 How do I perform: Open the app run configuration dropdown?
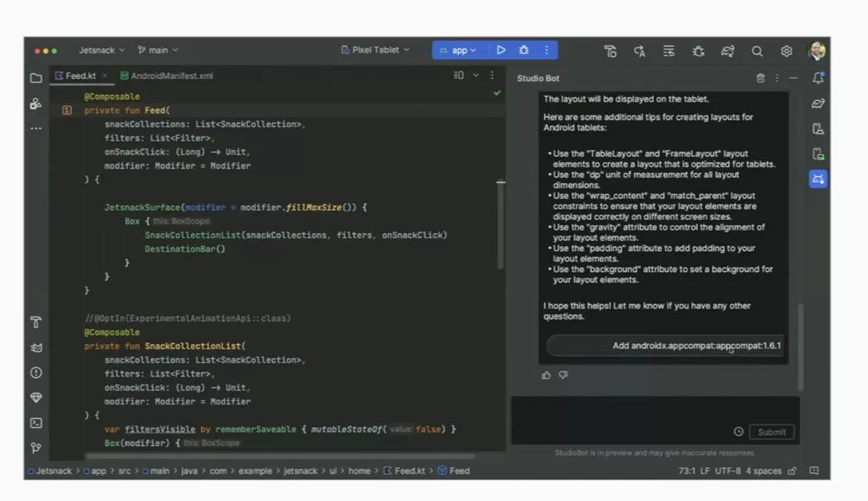(458, 50)
